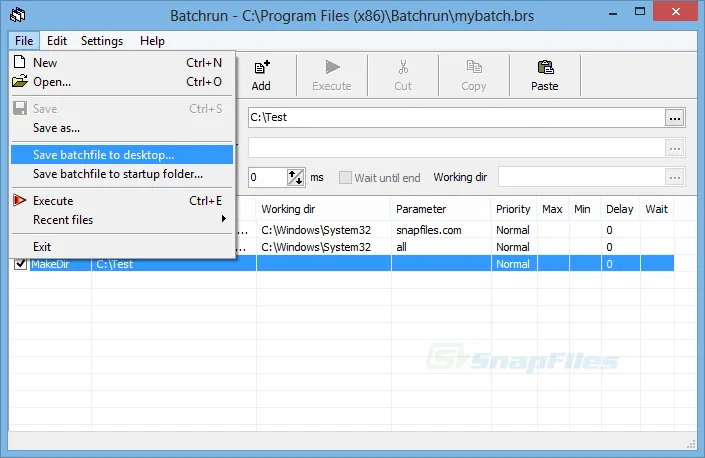The height and width of the screenshot is (458, 705).
Task: Click the delay value field showing 0
Action: pyautogui.click(x=268, y=178)
